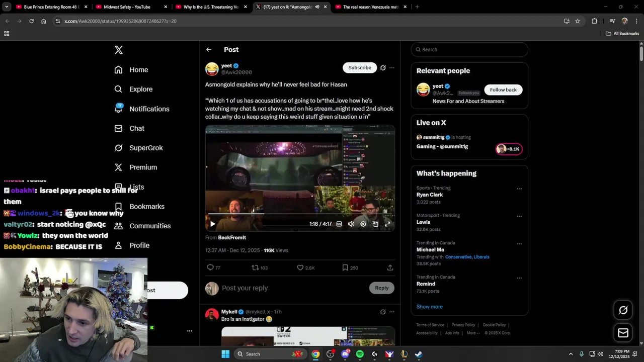
Task: Click the reply icon with 77 replies
Action: (x=211, y=267)
